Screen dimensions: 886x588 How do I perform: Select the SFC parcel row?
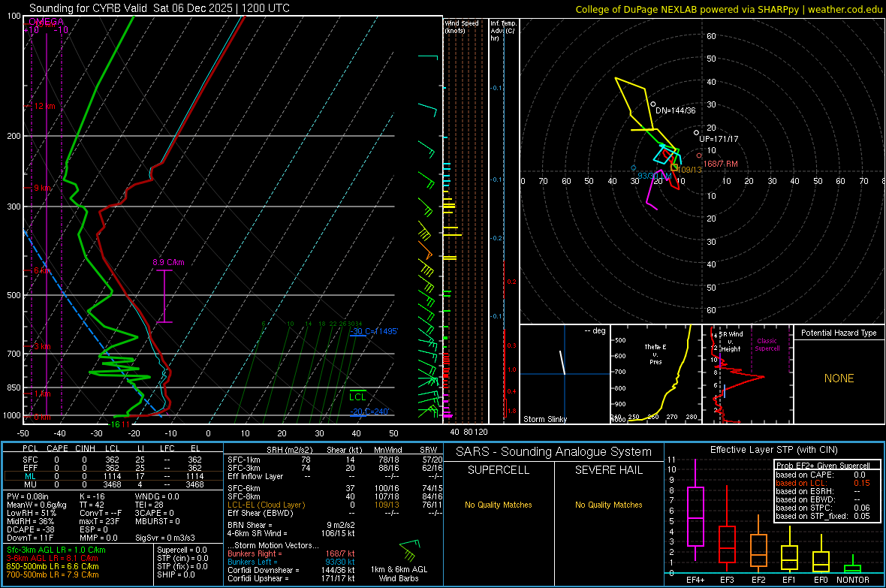[x=113, y=460]
